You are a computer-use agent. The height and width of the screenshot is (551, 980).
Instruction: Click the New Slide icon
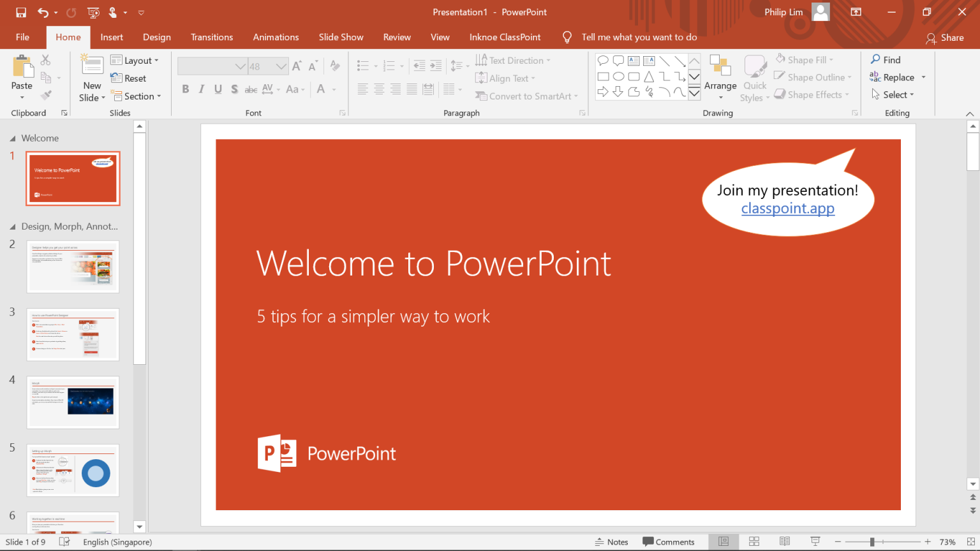[x=92, y=66]
